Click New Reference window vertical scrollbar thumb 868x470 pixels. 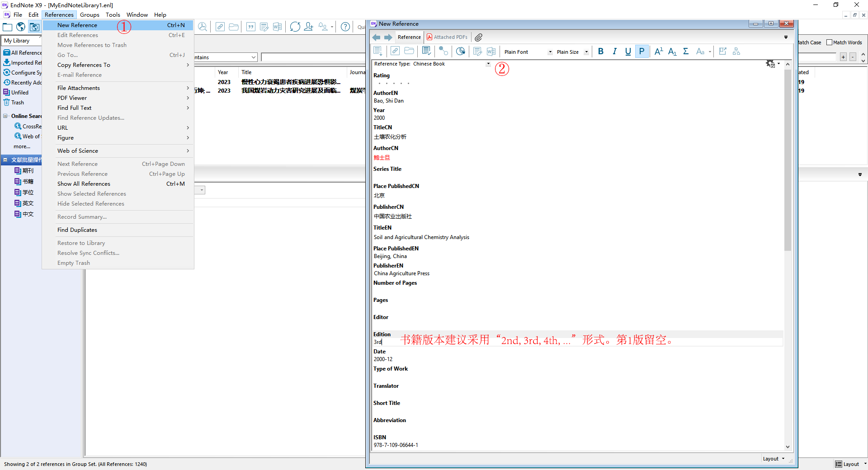pyautogui.click(x=788, y=160)
